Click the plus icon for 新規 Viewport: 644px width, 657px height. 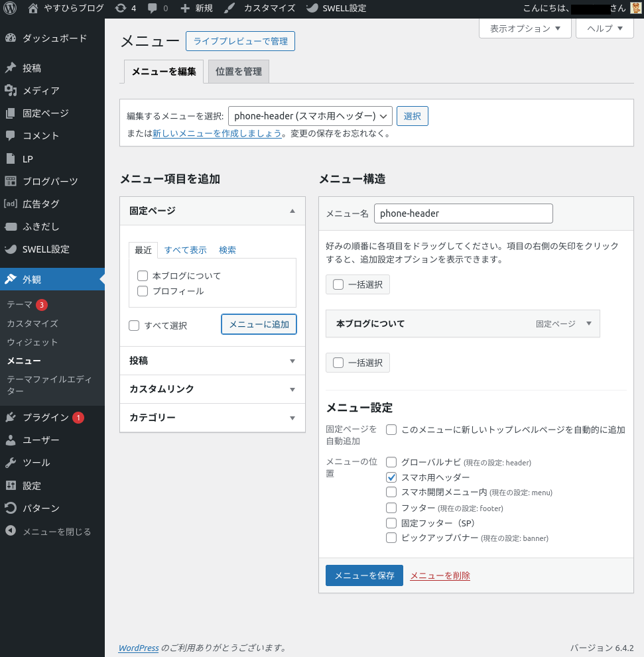point(185,8)
